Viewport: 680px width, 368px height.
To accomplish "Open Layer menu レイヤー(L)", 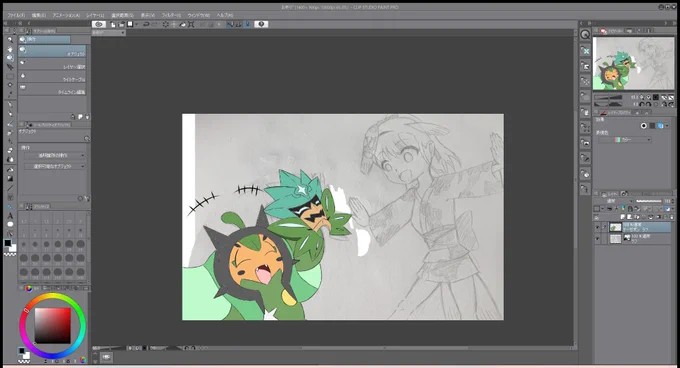I will 95,15.
